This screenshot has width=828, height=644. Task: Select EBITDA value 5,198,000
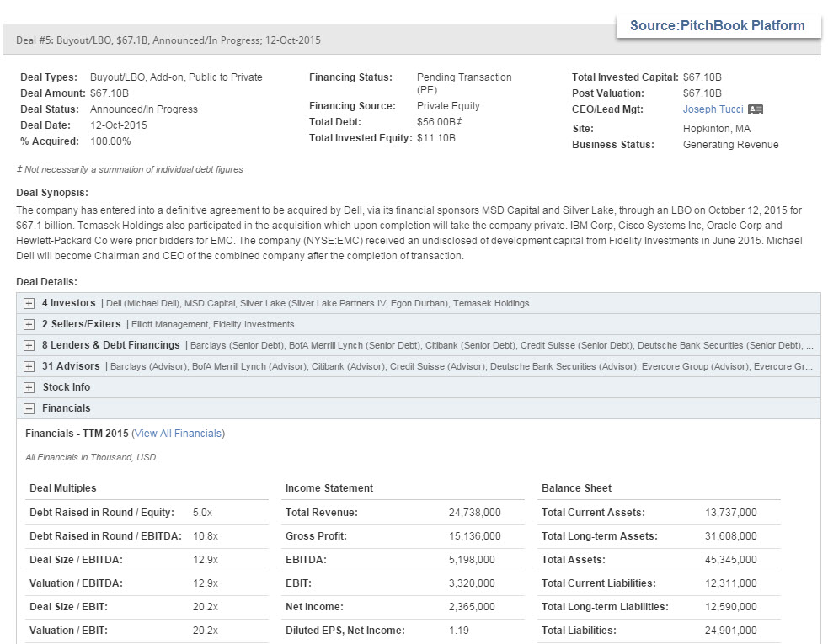coord(472,560)
